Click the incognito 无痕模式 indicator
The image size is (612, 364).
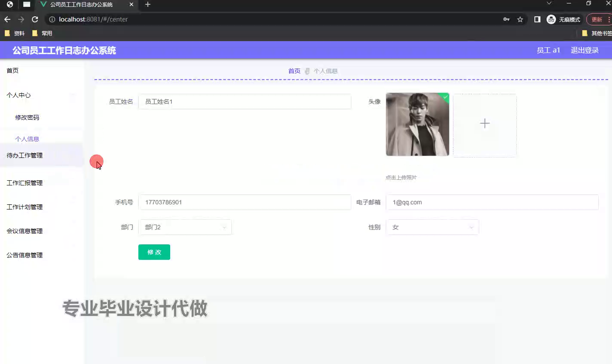563,19
